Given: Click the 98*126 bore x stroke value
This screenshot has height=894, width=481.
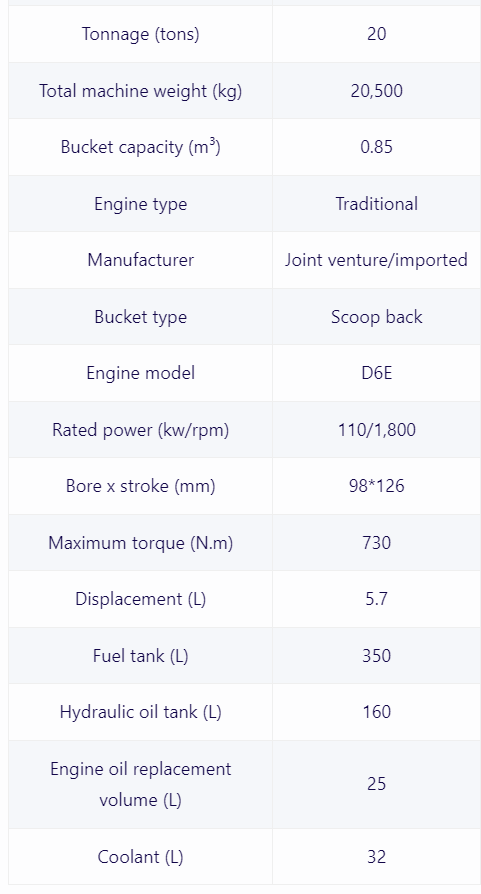Looking at the screenshot, I should [376, 486].
